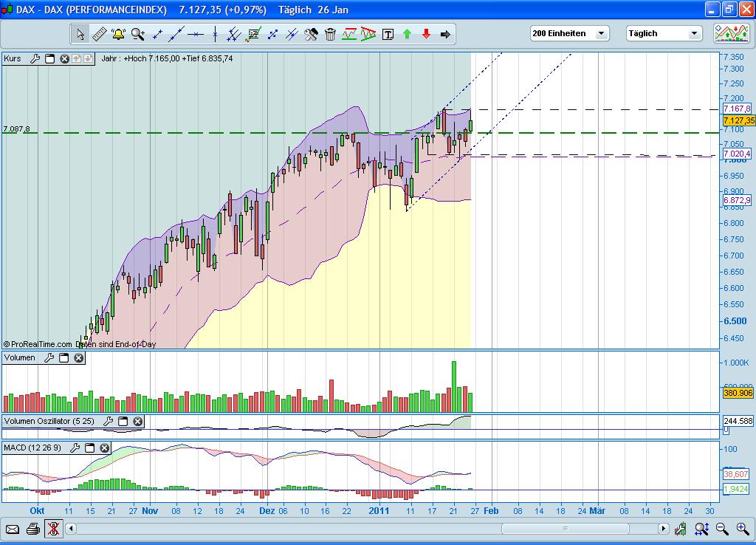The width and height of the screenshot is (756, 545).
Task: Click the print icon in bottom toolbar
Action: (32, 529)
